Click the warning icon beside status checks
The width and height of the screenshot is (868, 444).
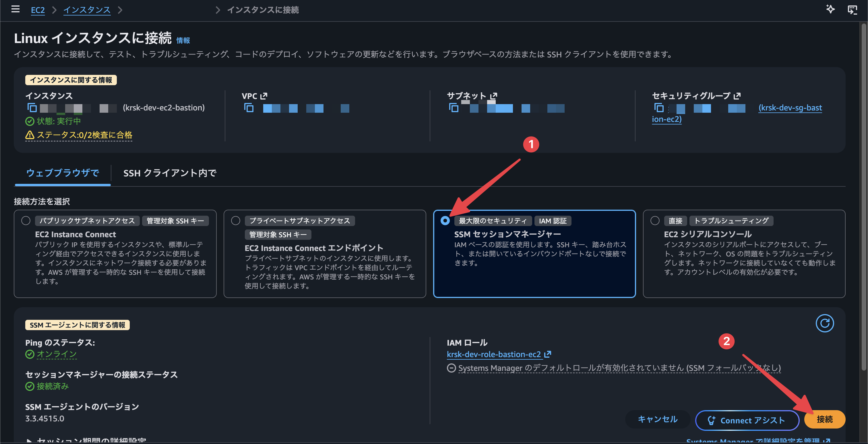[30, 135]
